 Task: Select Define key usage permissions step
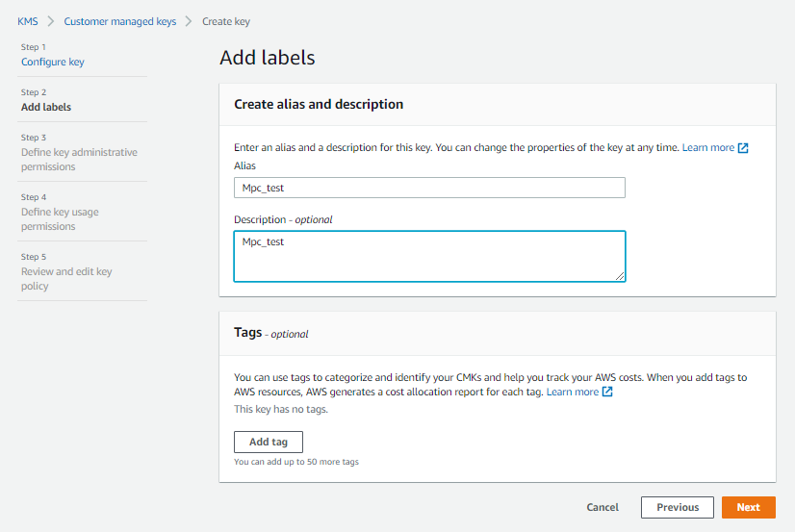[x=60, y=219]
